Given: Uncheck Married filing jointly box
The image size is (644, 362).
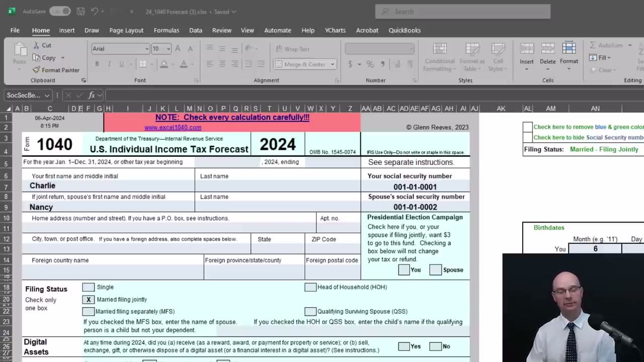Looking at the screenshot, I should pyautogui.click(x=88, y=299).
